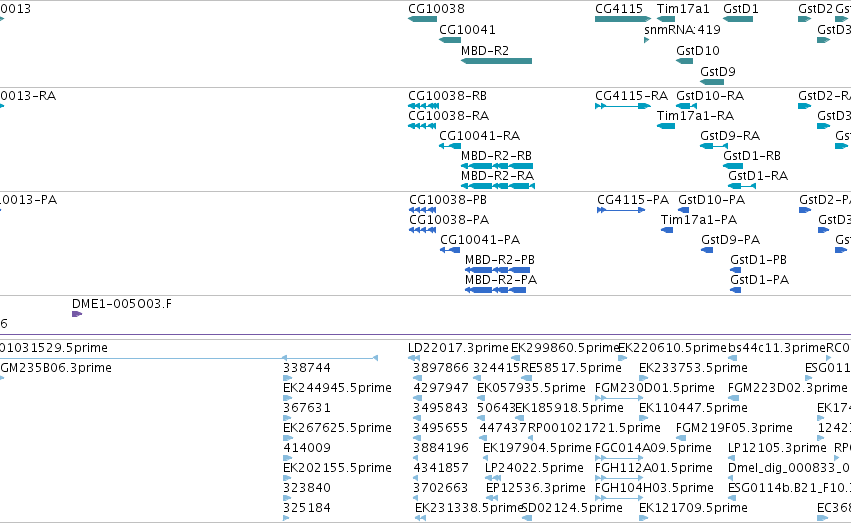
Task: Open EST 4297947 label
Action: tap(440, 388)
